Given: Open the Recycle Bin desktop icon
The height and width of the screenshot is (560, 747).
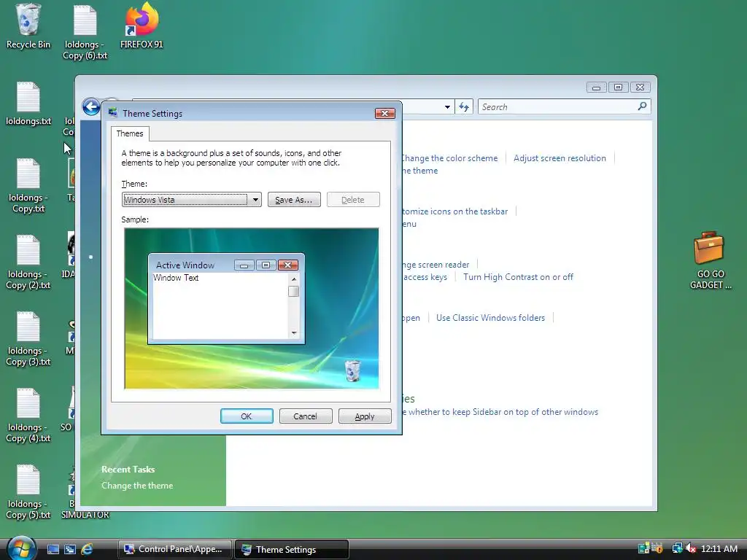Looking at the screenshot, I should pos(28,26).
